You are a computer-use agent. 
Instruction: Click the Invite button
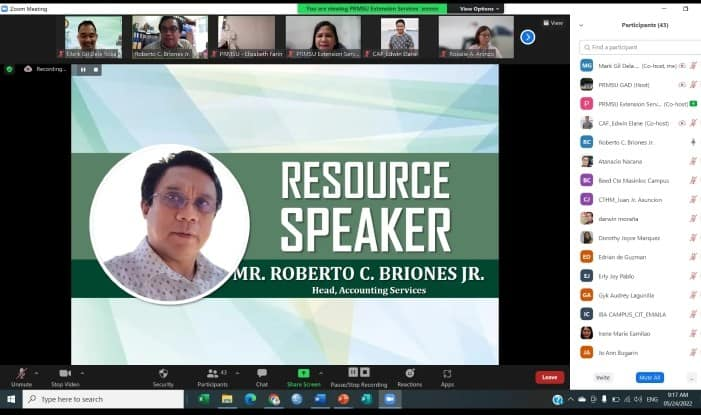tap(603, 378)
